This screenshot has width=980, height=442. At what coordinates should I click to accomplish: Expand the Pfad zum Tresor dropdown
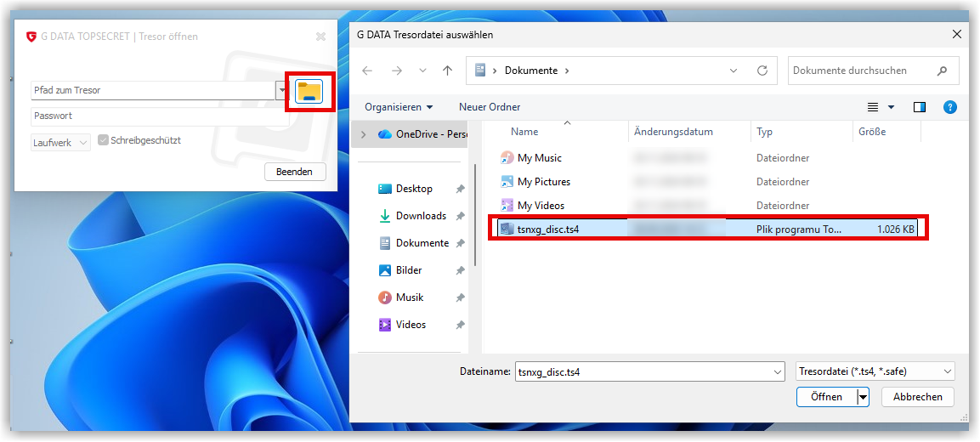[280, 91]
